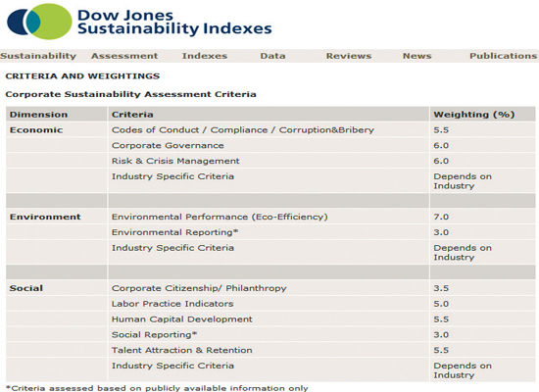Click the Environmental Reporting* criteria

pos(174,232)
